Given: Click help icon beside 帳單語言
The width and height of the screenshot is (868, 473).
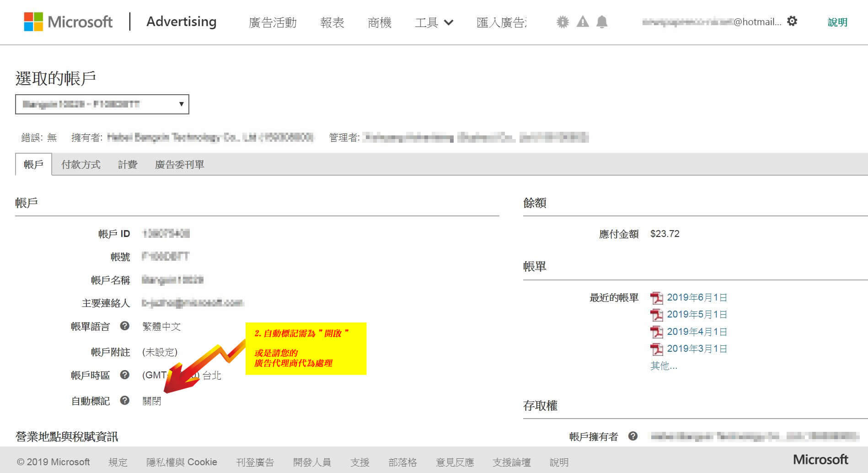Looking at the screenshot, I should [x=124, y=326].
